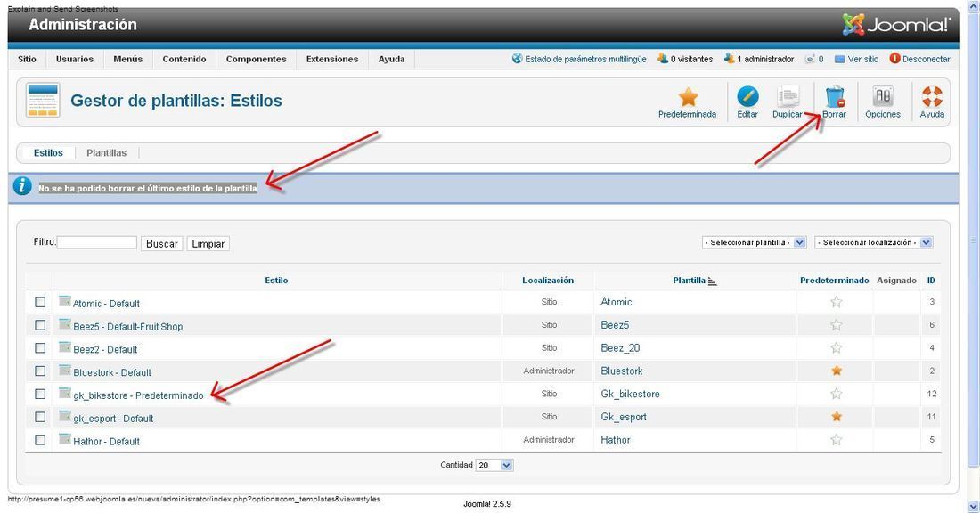This screenshot has width=980, height=513.
Task: Toggle default star for Beez_20 row
Action: coord(837,348)
